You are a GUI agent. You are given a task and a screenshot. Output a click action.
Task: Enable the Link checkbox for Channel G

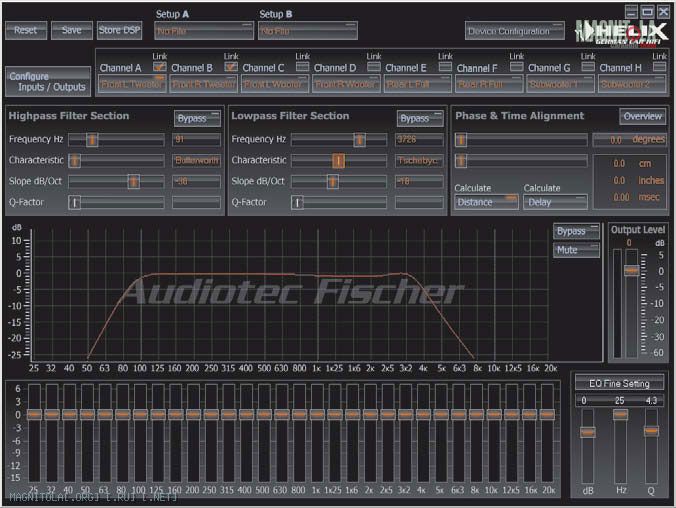pos(588,66)
